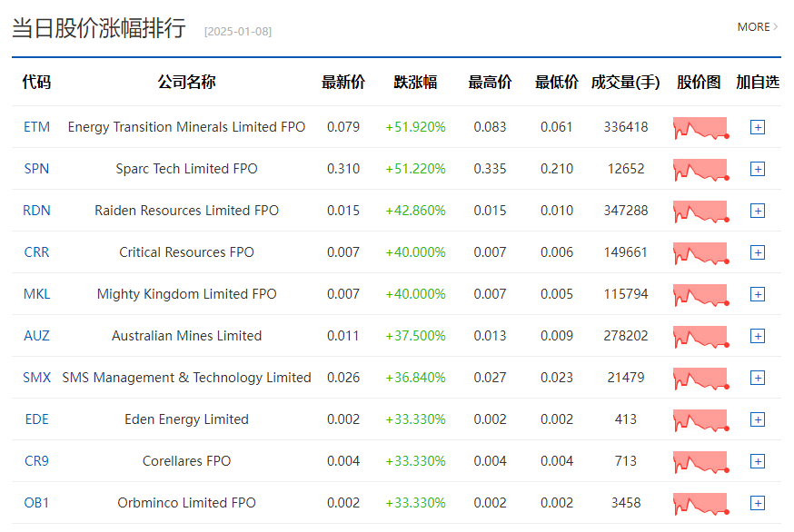Click the date label [2025-01-08]
This screenshot has height=532, width=794.
point(238,32)
